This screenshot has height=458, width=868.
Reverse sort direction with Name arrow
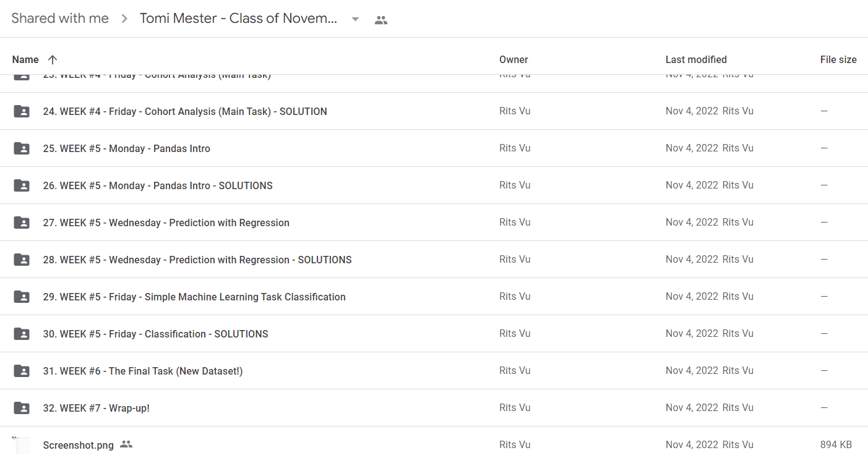[53, 60]
